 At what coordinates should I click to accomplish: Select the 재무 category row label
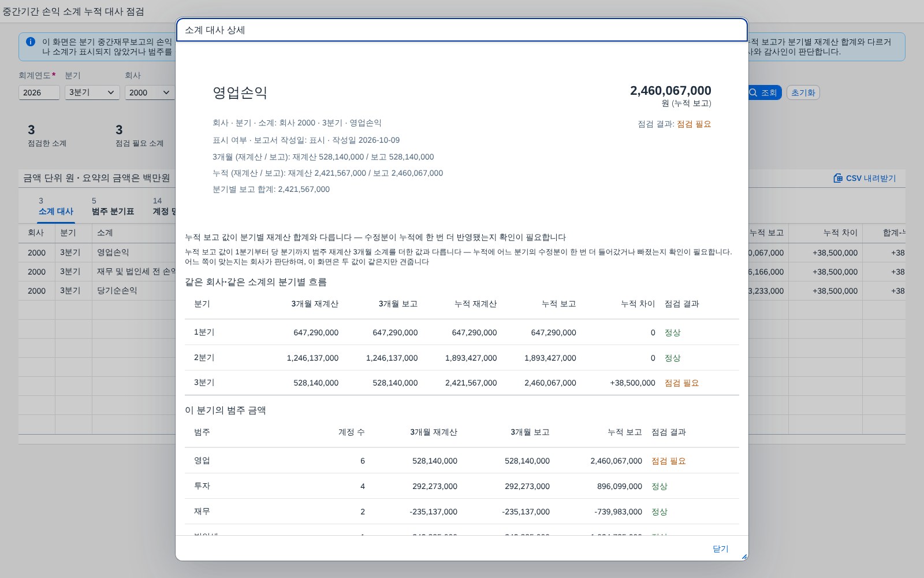coord(202,512)
